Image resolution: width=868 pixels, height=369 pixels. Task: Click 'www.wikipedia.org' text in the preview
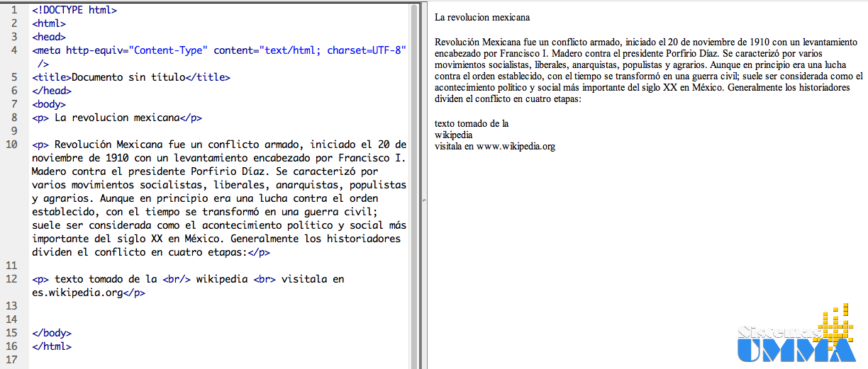(516, 147)
